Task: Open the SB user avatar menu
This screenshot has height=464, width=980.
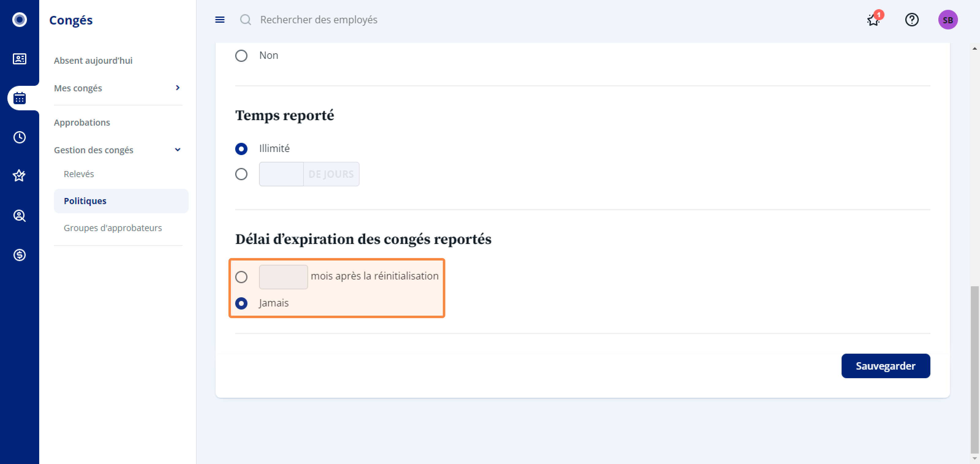Action: click(x=948, y=20)
